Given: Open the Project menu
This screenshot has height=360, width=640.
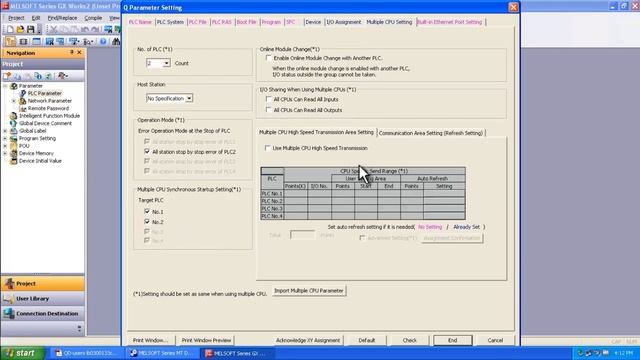Looking at the screenshot, I should coord(16,18).
